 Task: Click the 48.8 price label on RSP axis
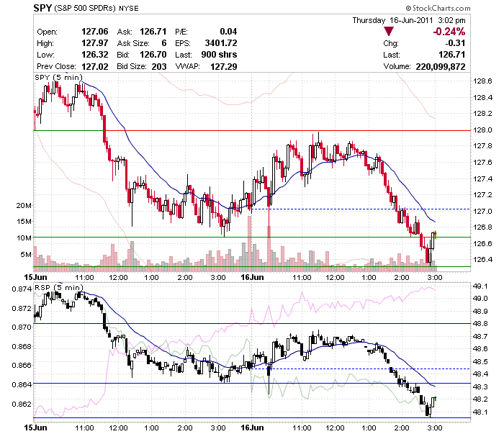point(480,324)
